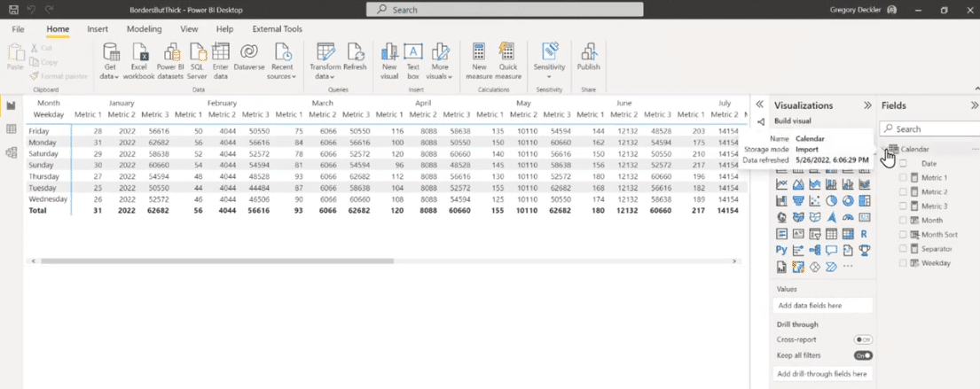Select the Python visual
Viewport: 980px width, 389px height.
click(781, 250)
